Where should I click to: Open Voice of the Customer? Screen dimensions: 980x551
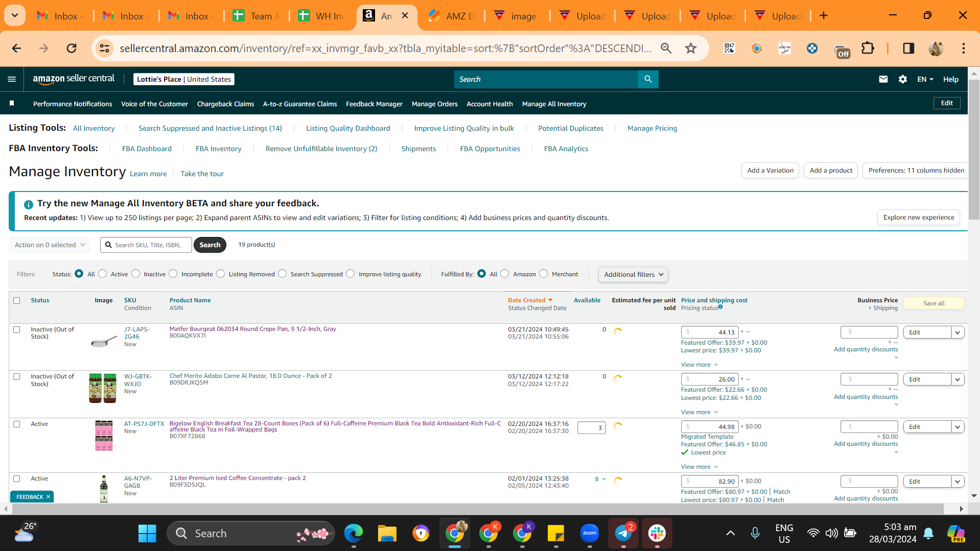(154, 104)
